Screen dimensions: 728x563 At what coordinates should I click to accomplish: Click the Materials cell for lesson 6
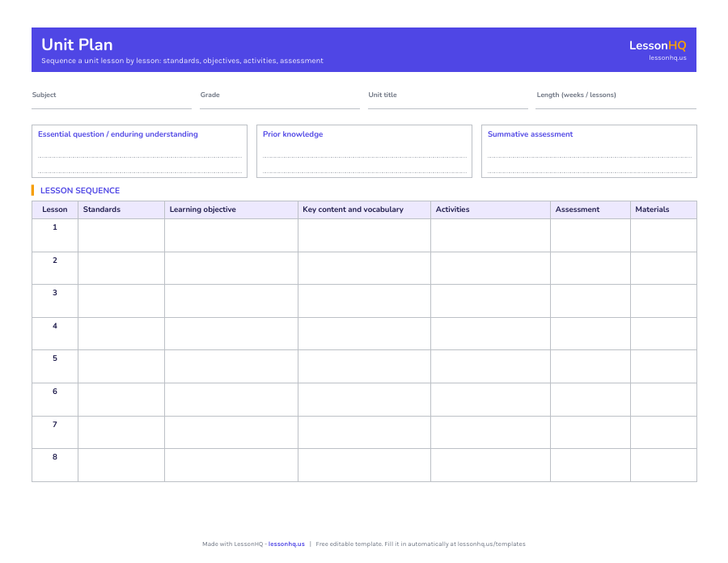[663, 399]
